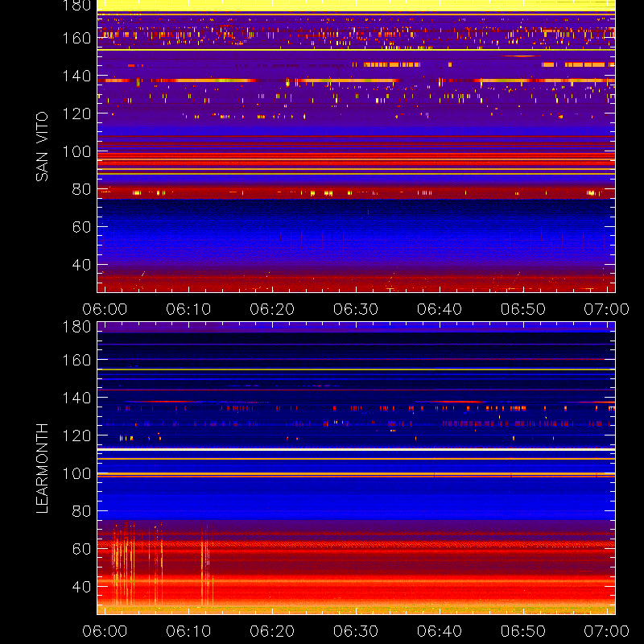Click 06:50 time label under Learmonth plot
This screenshot has width=644, height=644.
523,631
